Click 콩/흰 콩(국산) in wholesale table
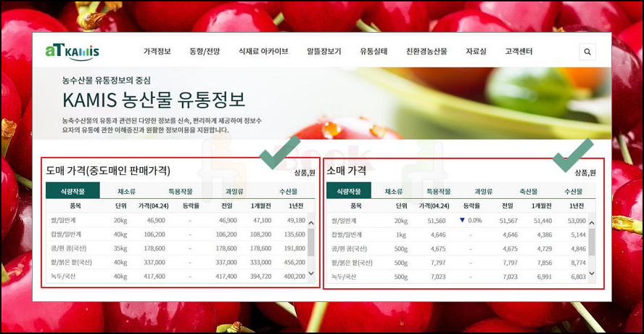 coord(68,248)
